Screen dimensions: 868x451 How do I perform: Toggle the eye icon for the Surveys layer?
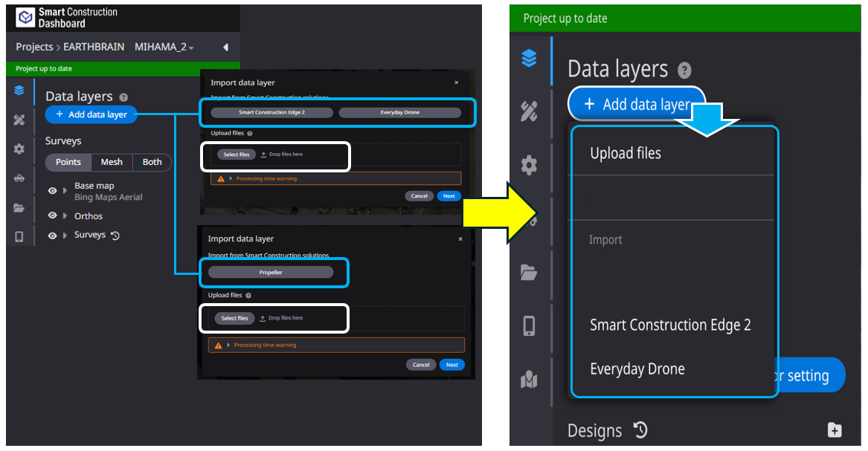(53, 236)
